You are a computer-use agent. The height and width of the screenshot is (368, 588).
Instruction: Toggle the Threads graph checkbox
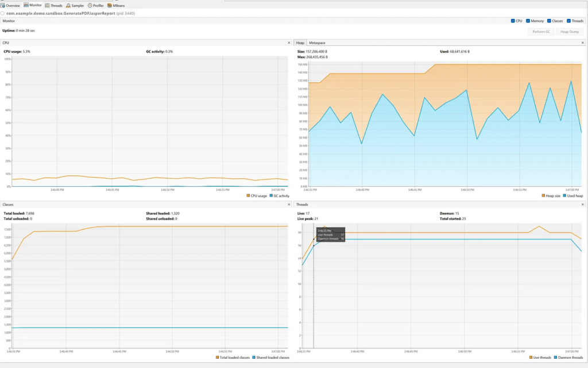click(568, 21)
